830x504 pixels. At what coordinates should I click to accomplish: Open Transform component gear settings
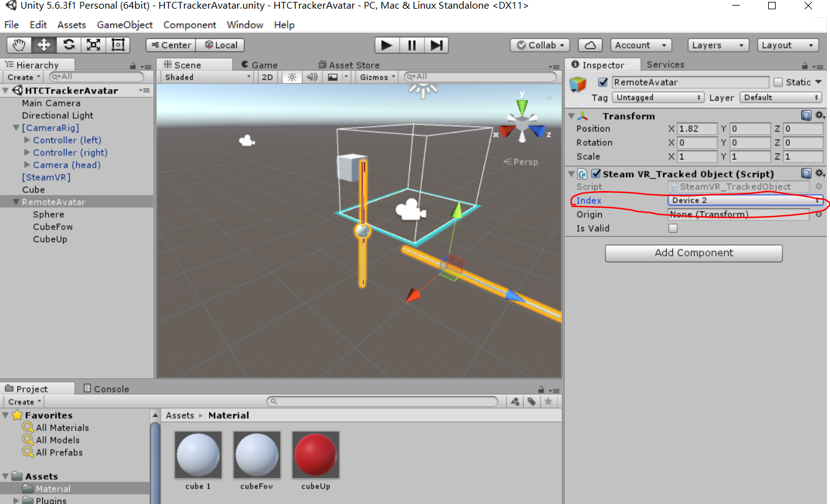(x=820, y=116)
